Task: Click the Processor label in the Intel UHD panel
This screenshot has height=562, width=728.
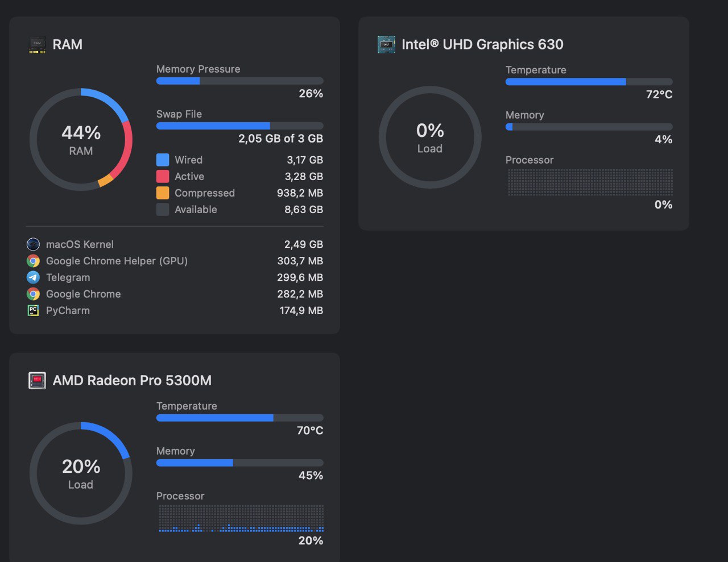Action: point(530,160)
